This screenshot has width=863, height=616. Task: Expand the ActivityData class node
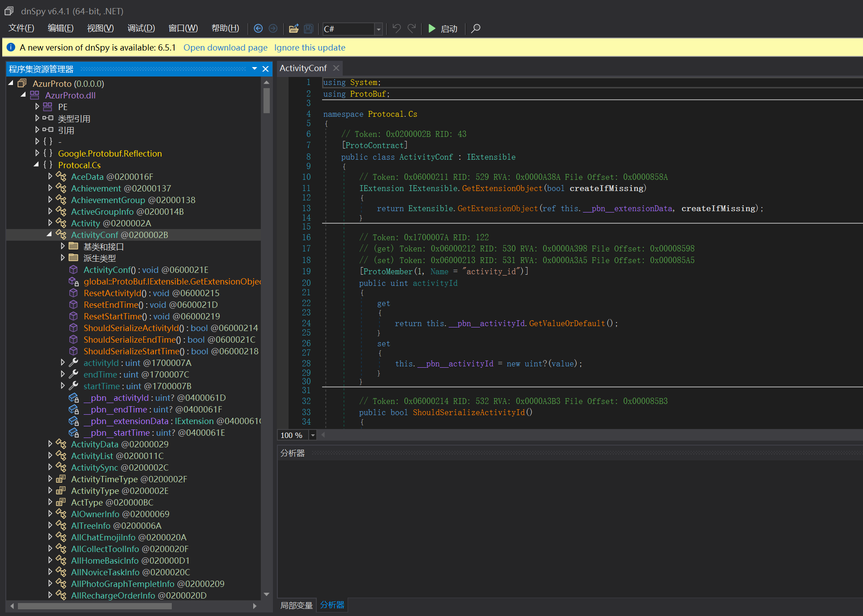coord(50,444)
